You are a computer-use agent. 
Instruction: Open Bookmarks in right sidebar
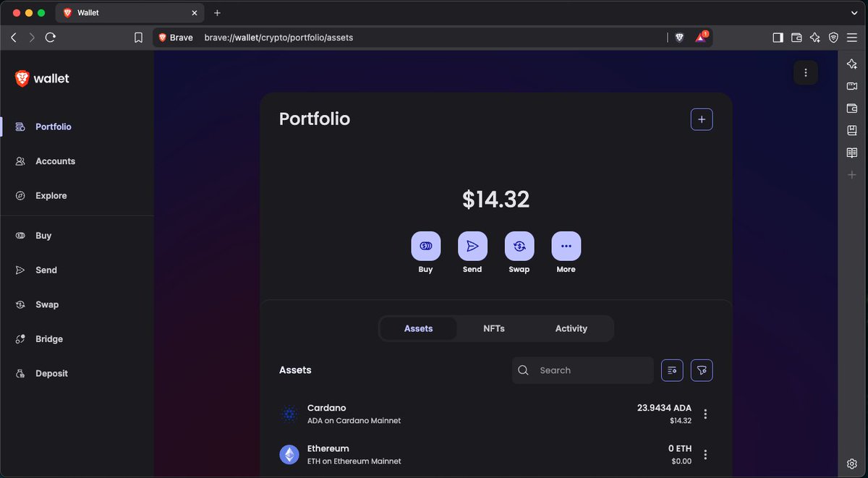pos(852,131)
